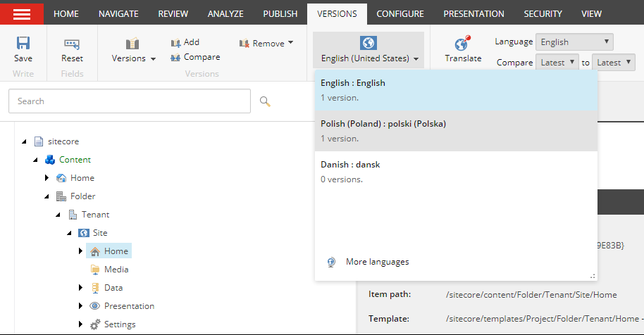Open the Versions dropdown arrow
This screenshot has height=335, width=644.
(153, 59)
